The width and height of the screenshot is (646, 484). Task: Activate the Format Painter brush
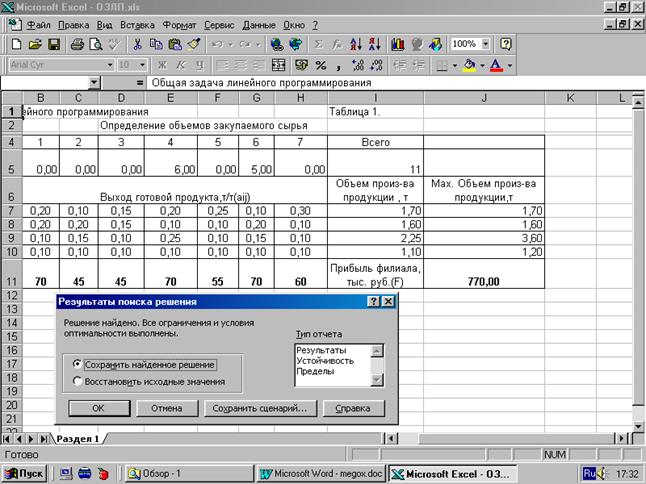click(194, 44)
